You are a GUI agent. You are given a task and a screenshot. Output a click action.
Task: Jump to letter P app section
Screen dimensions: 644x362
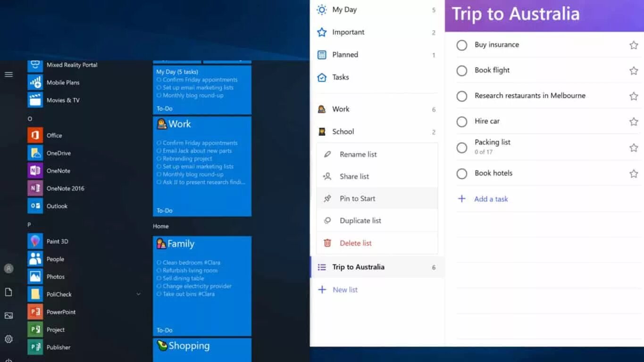(x=30, y=225)
